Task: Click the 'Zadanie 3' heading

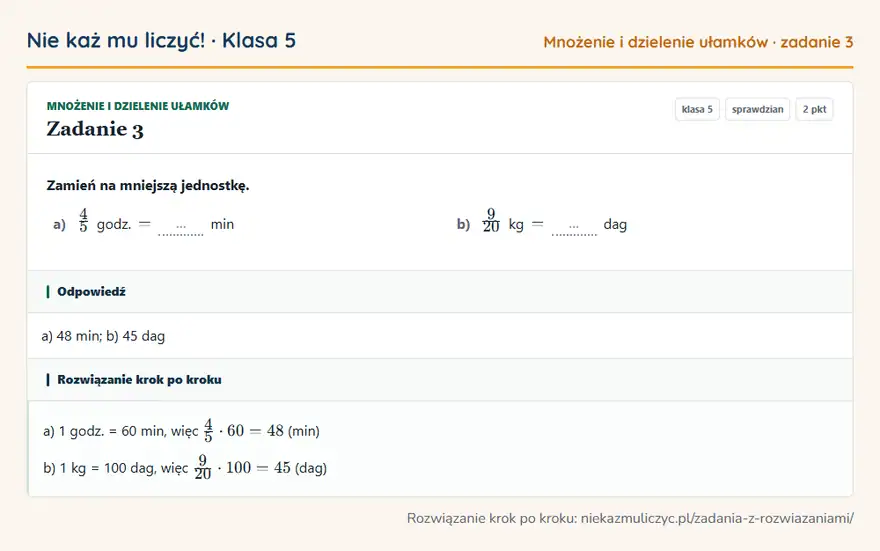Action: [x=95, y=129]
